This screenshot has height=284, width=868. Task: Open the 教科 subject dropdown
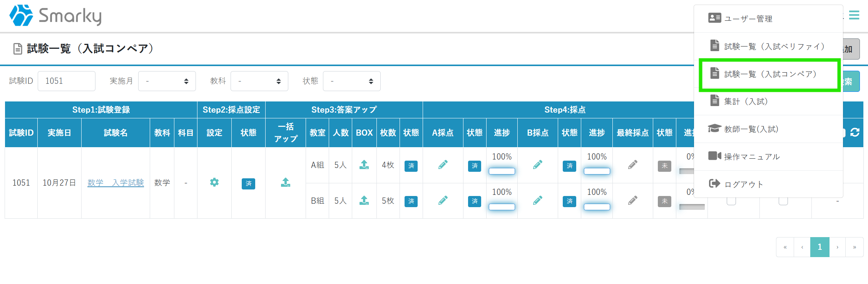coord(259,81)
